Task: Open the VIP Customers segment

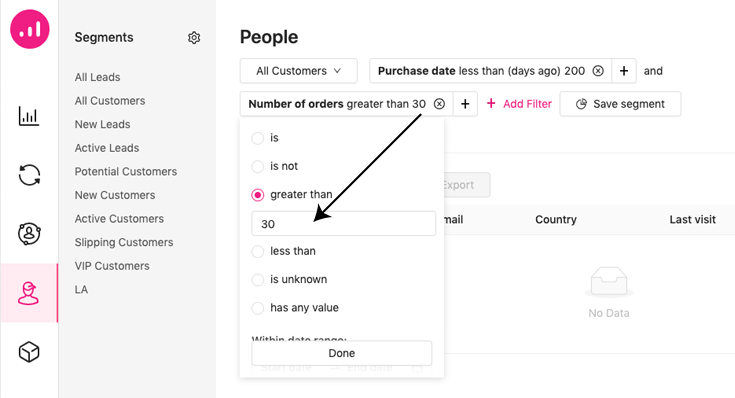Action: pyautogui.click(x=112, y=266)
